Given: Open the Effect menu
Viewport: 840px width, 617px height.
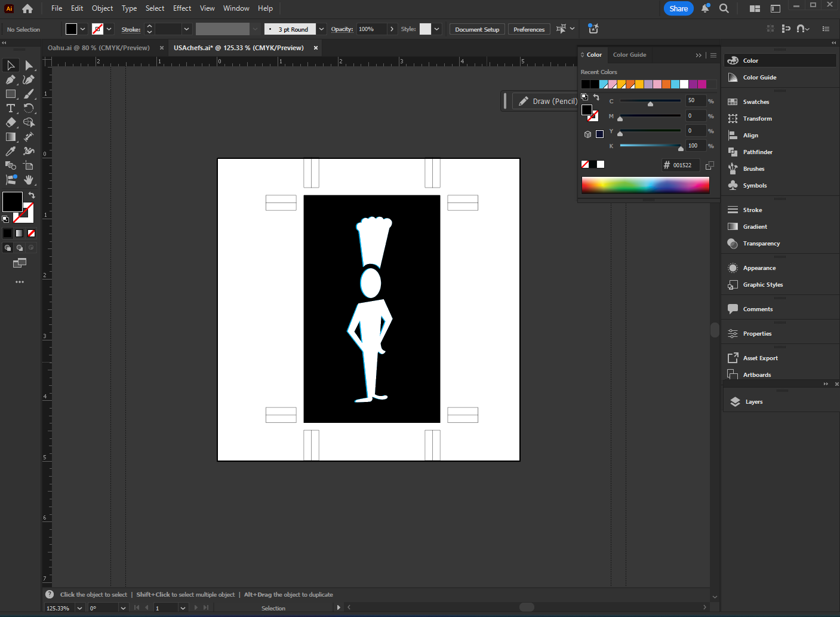Looking at the screenshot, I should point(182,8).
